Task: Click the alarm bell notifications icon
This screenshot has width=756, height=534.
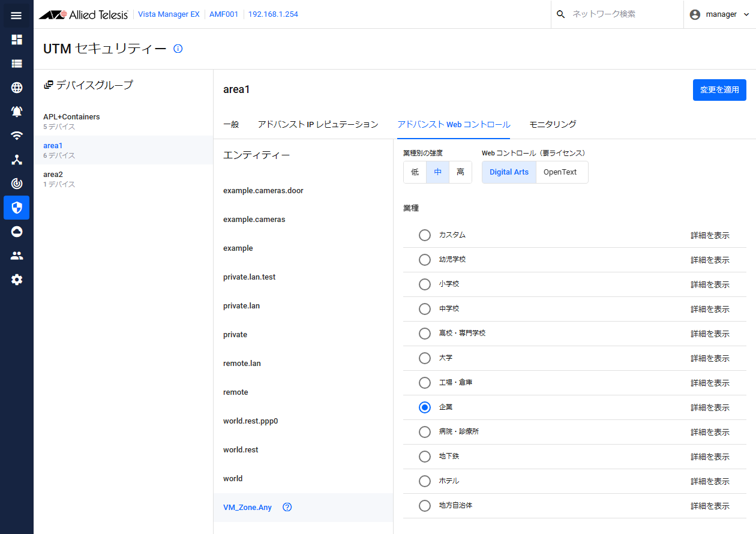Action: 17,112
